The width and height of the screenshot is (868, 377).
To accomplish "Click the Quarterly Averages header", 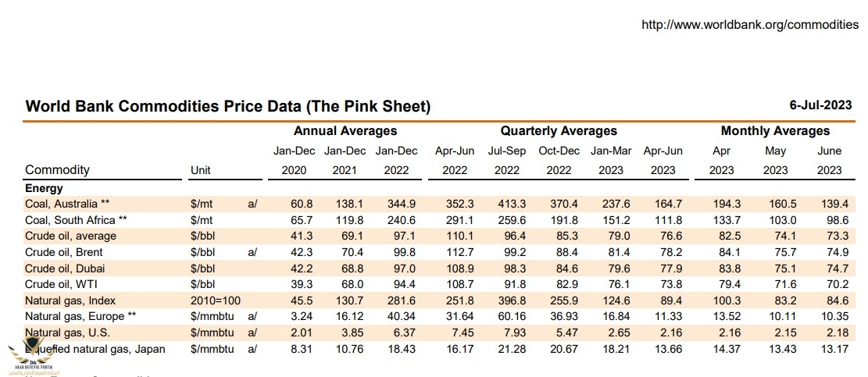I will coord(559,131).
